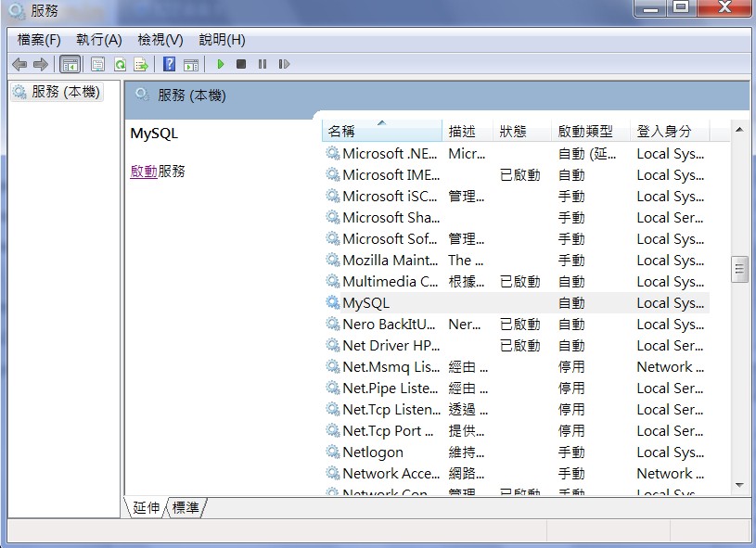Sort by the 啟動類型 column header

point(590,132)
